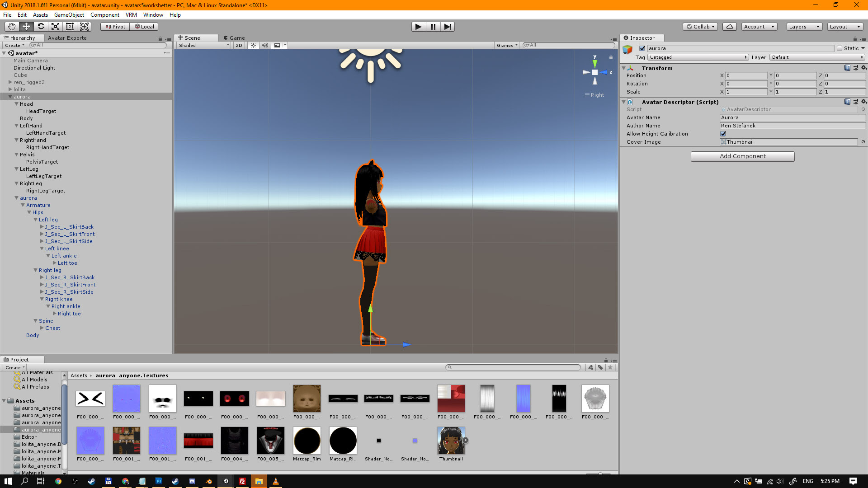Switch to the Game tab
This screenshot has height=488, width=868.
click(x=234, y=38)
